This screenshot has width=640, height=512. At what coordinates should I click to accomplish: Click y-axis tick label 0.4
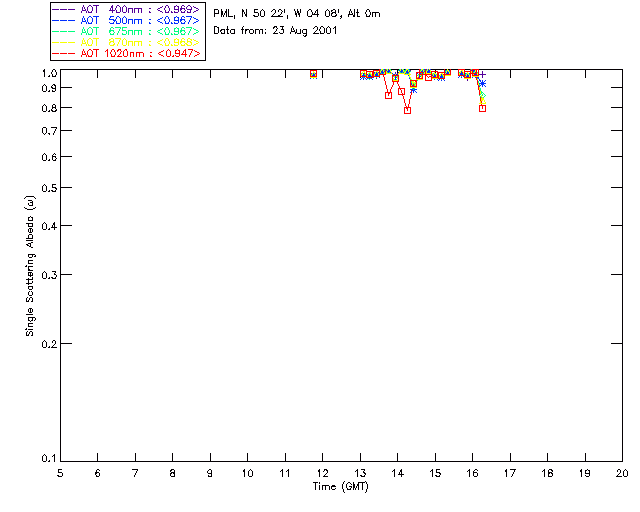pyautogui.click(x=49, y=226)
